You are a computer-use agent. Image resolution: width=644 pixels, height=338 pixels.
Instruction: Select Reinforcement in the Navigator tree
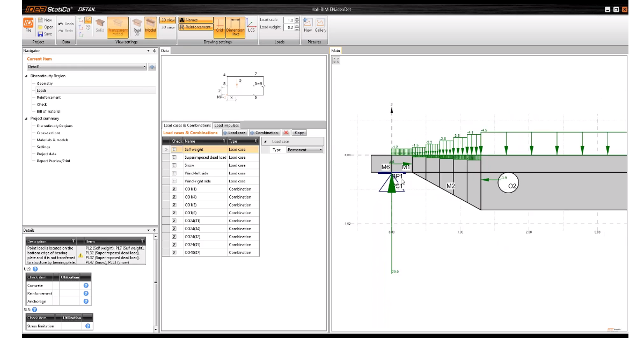pos(48,98)
